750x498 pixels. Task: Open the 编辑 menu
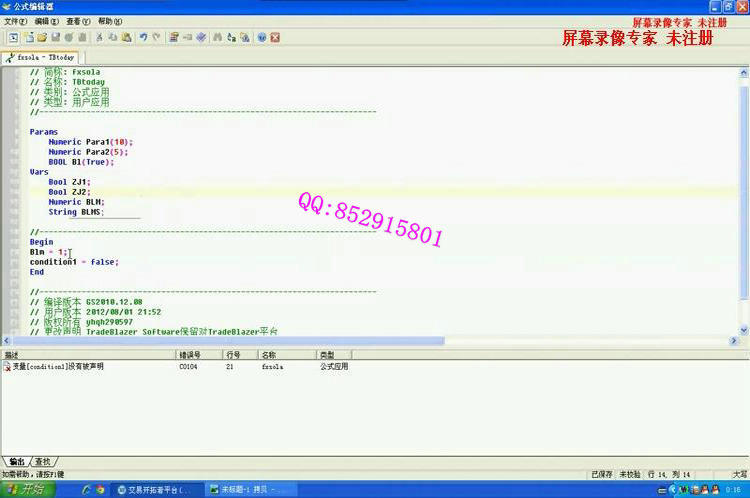(x=46, y=21)
